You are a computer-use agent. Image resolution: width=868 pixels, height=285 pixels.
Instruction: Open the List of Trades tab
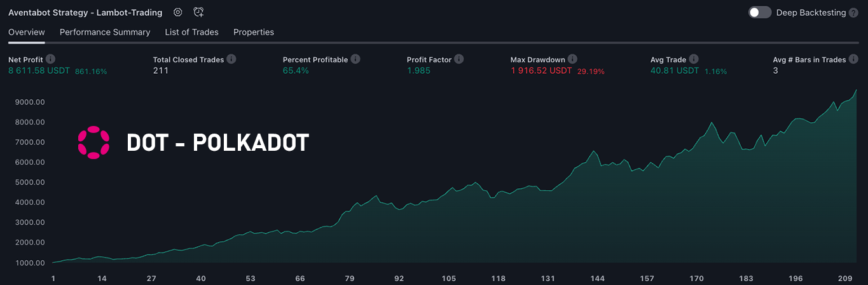[x=191, y=32]
